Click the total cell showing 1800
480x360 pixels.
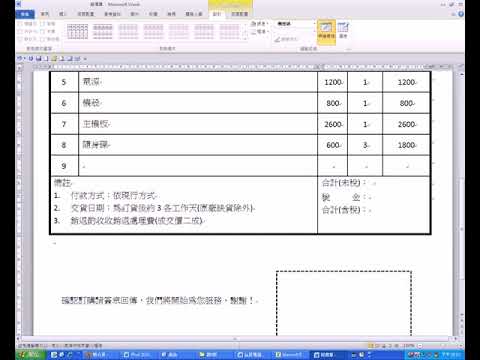coord(406,145)
